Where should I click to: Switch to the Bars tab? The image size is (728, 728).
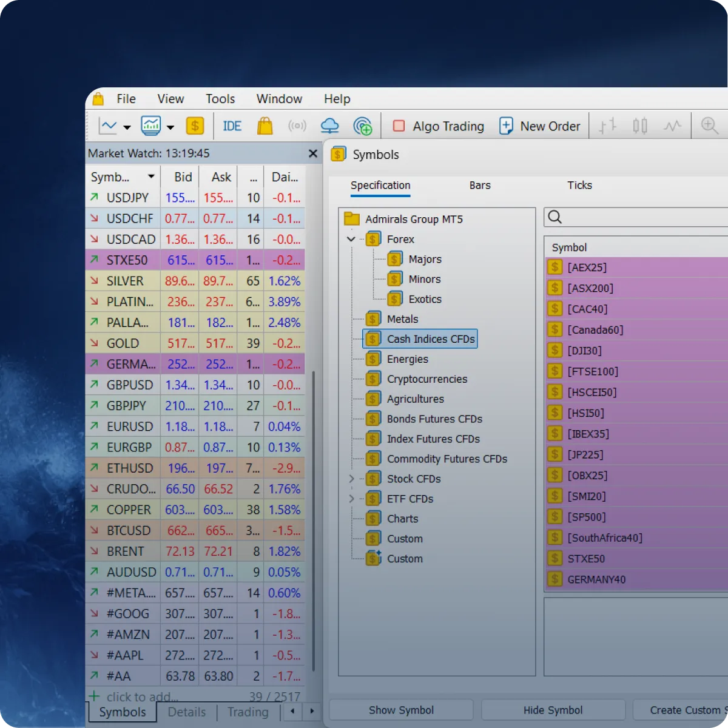[479, 186]
